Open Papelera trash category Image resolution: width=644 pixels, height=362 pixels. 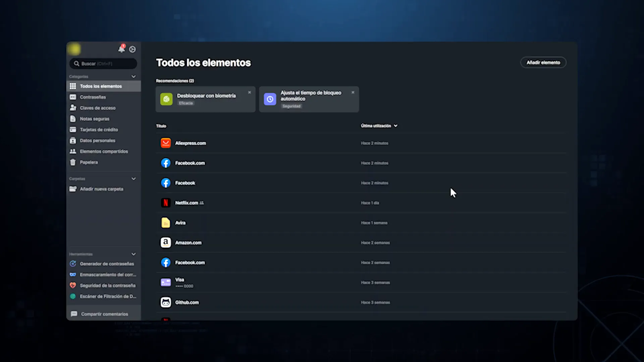click(104, 162)
